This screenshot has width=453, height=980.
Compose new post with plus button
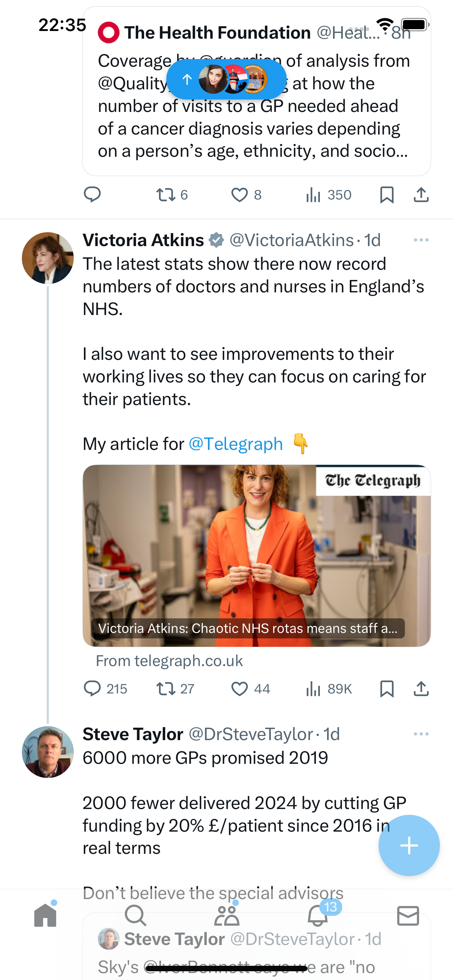pos(409,845)
